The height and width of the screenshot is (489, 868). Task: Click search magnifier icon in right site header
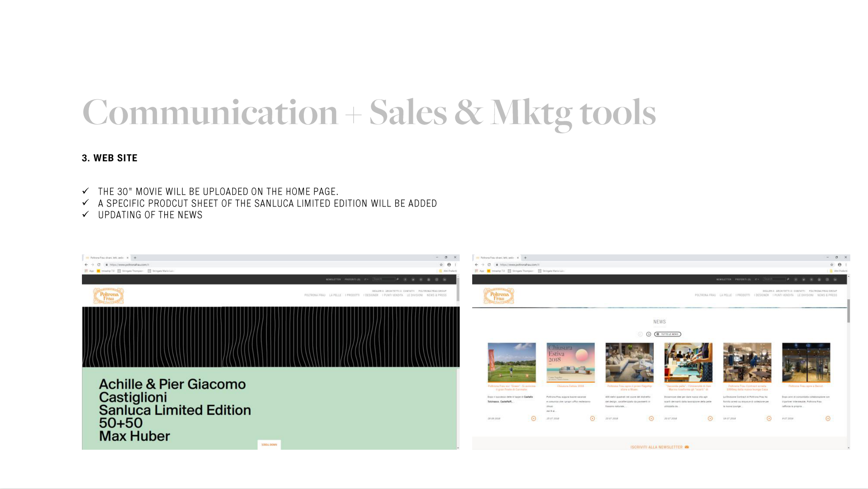pos(788,279)
